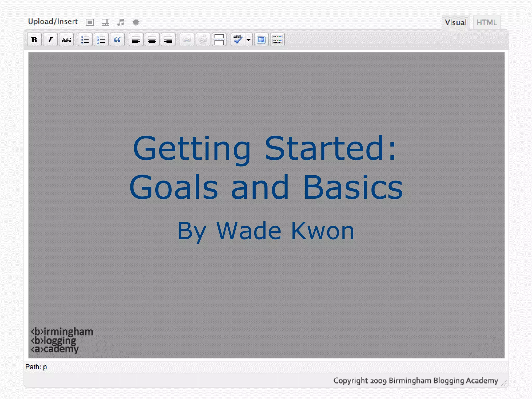Apply blockquote formatting
This screenshot has height=399, width=532.
117,40
